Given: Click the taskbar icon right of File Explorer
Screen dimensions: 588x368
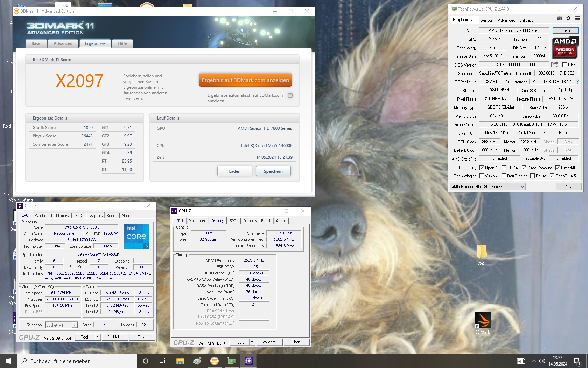Looking at the screenshot, I should tap(197, 361).
